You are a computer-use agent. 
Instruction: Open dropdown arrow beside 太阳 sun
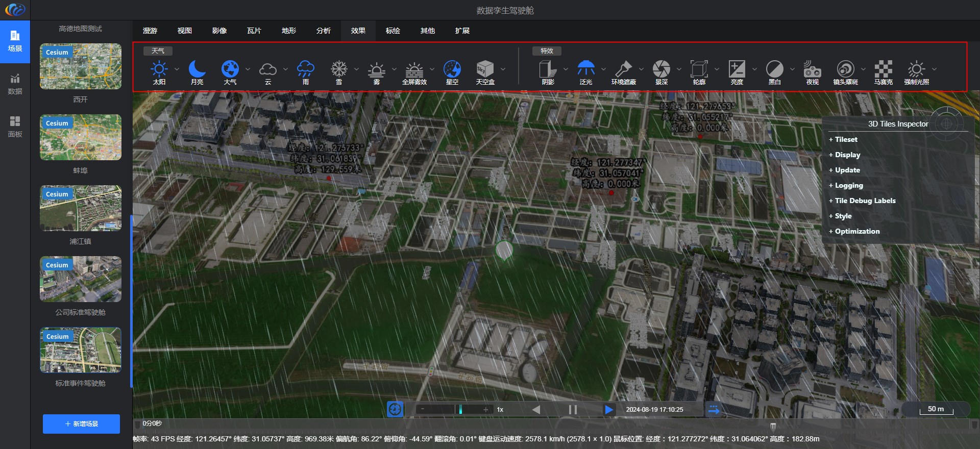(177, 69)
